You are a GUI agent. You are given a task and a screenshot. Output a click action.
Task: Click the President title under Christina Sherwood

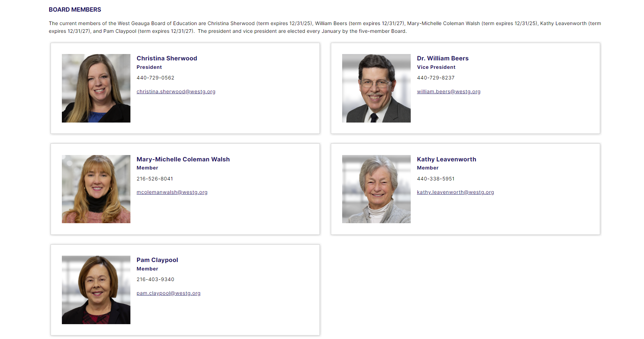click(149, 67)
